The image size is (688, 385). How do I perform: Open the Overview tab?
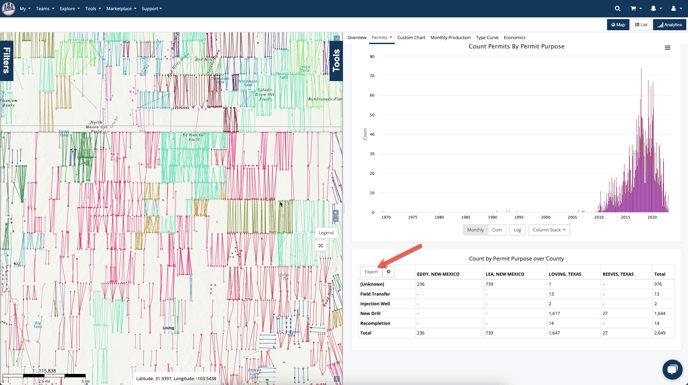pos(357,38)
